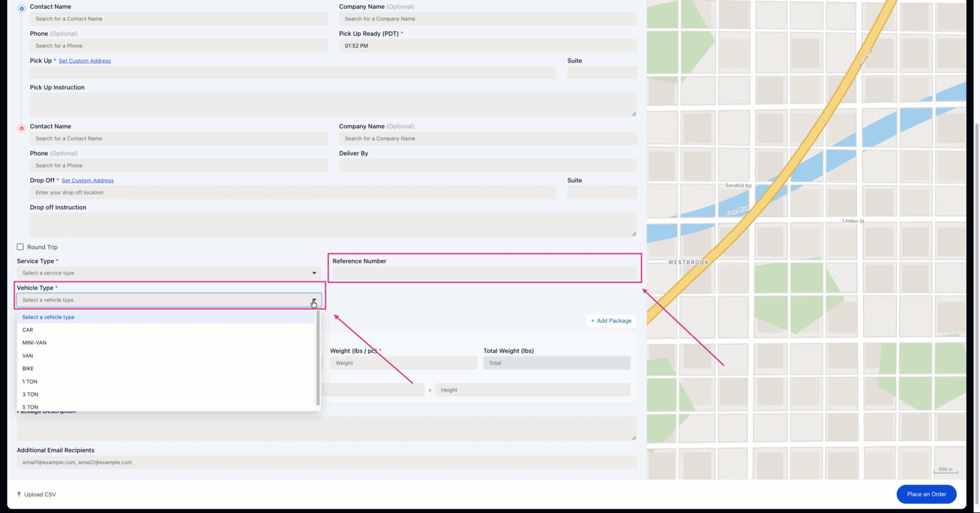Open Set Custom Address link for Drop Off
Viewport: 980px width, 513px height.
pos(88,181)
